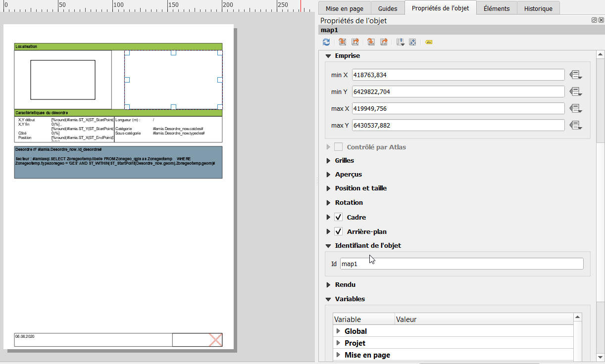Activate interactive map extent editing tool
The width and height of the screenshot is (605, 364).
[412, 43]
